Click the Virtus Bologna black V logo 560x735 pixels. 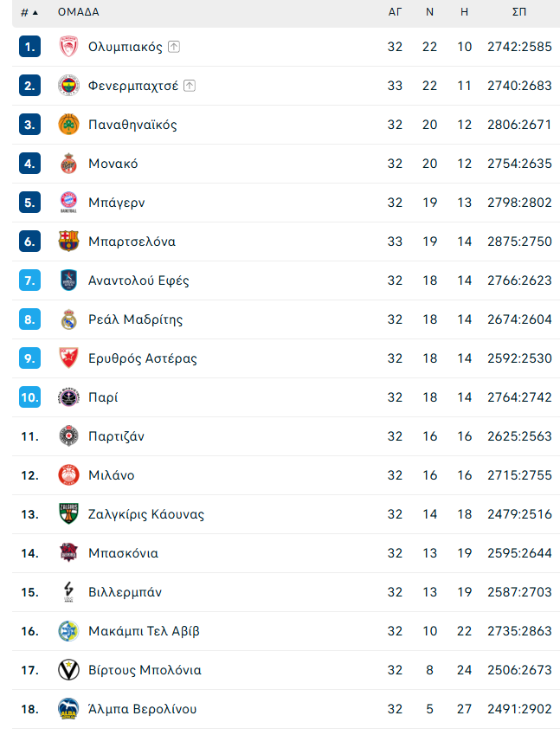(x=68, y=670)
